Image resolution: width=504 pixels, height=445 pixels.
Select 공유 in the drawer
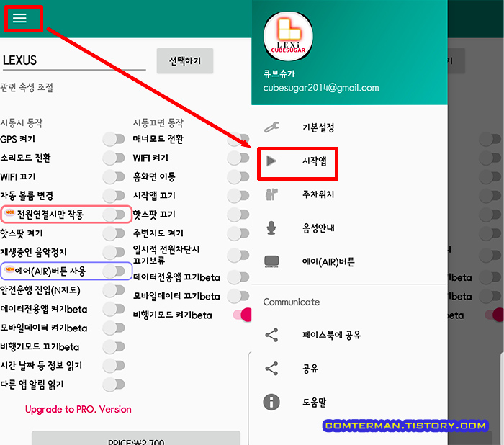click(349, 369)
